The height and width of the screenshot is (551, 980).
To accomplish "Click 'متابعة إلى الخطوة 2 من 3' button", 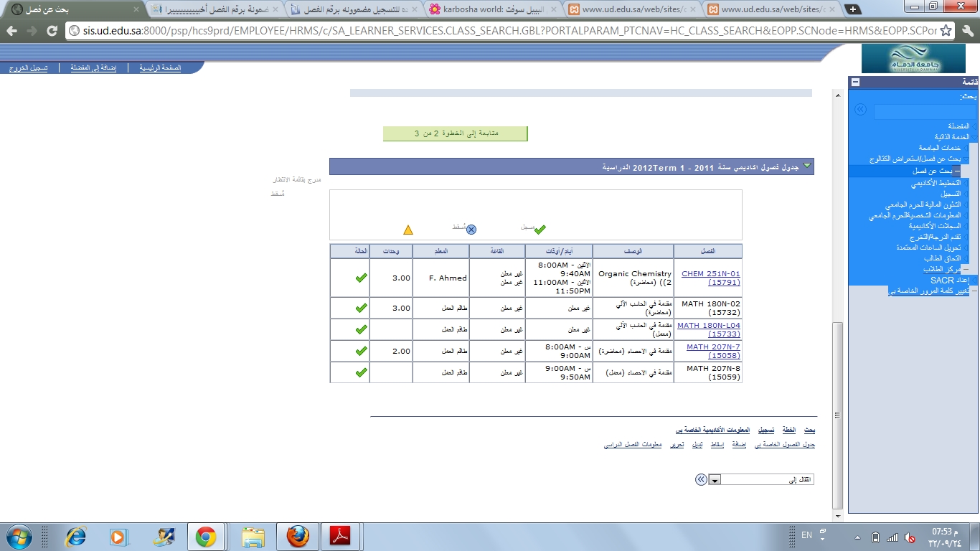I will pos(455,133).
